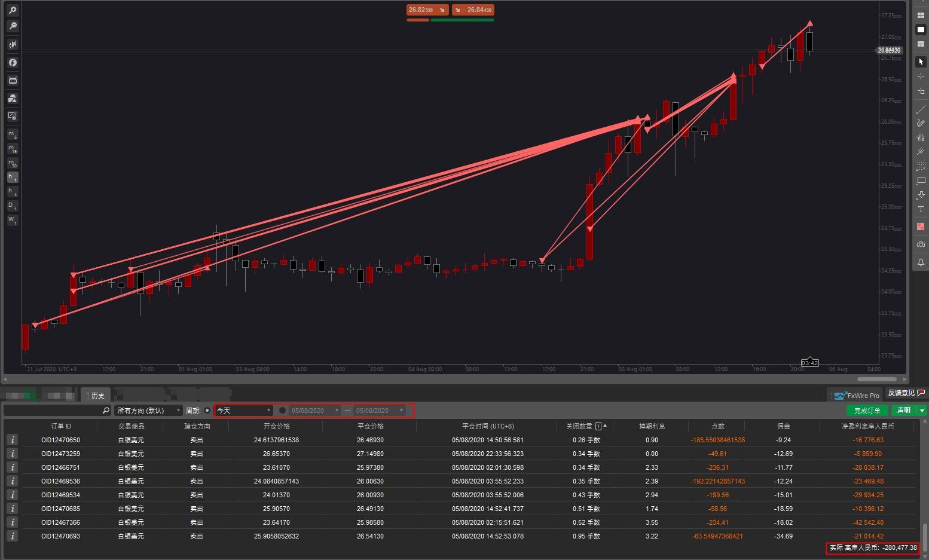Select the rectangle shape drawing tool
The height and width of the screenshot is (560, 929).
point(921,180)
